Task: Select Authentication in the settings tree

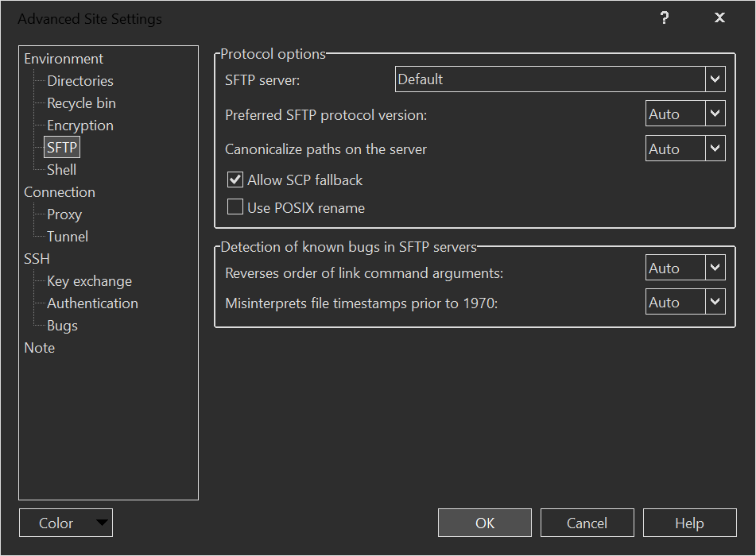Action: (92, 303)
